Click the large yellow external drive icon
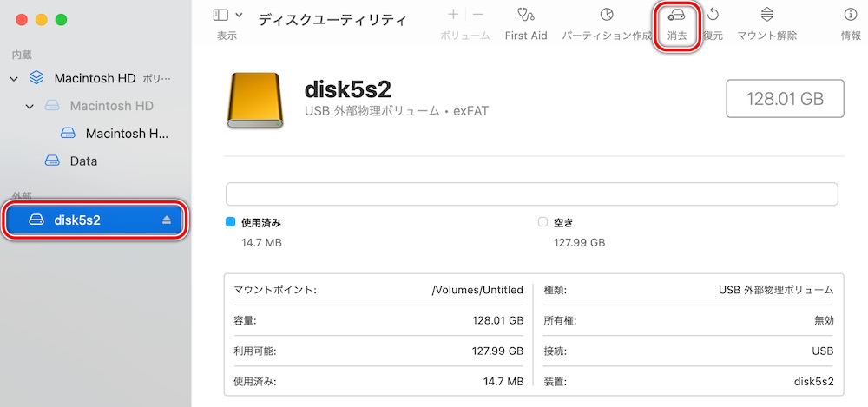 (255, 101)
